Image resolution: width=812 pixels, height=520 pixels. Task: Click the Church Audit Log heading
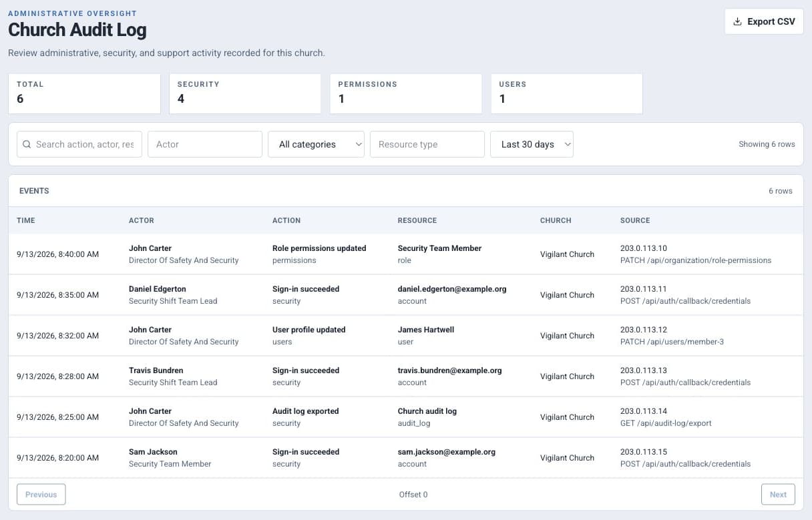(x=77, y=29)
